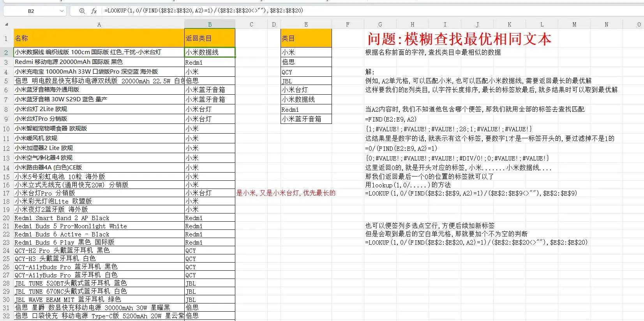Click cell Redmi Smart Band 2 AP Black

pos(99,218)
